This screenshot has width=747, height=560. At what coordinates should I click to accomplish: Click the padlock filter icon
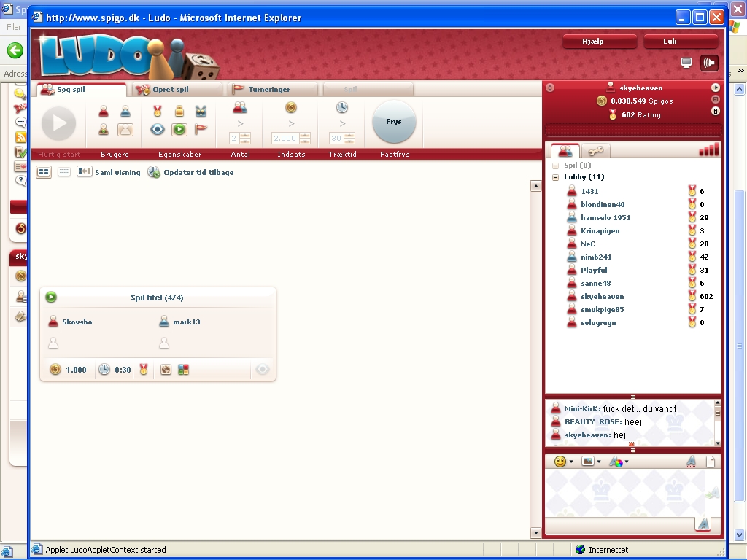179,111
